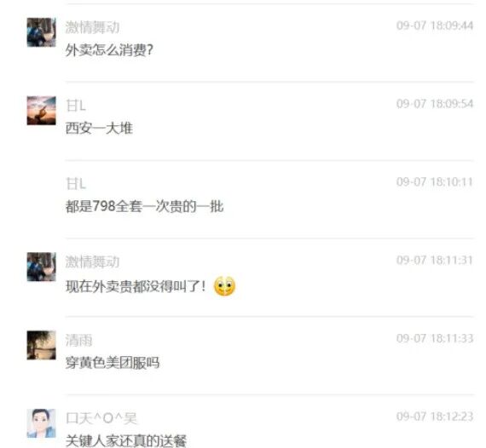
Task: Click username 口天^O^吴
Action: click(101, 418)
